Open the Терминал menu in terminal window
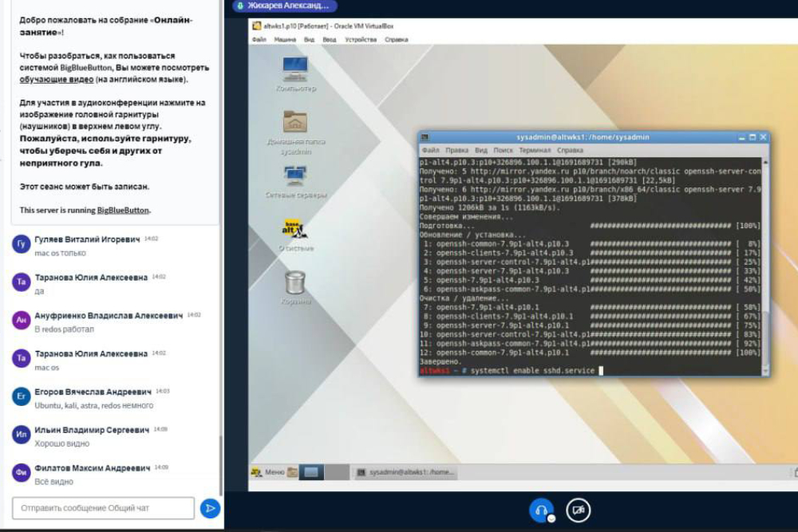The width and height of the screenshot is (798, 532). pos(534,150)
